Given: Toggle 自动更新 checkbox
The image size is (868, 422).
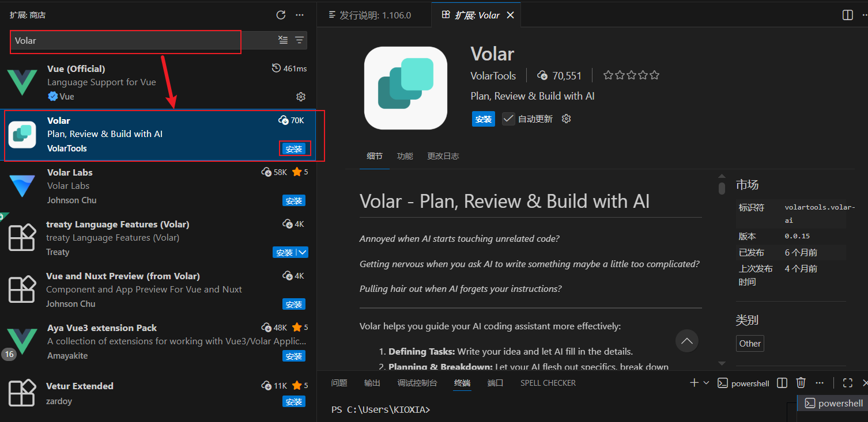Looking at the screenshot, I should click(508, 119).
